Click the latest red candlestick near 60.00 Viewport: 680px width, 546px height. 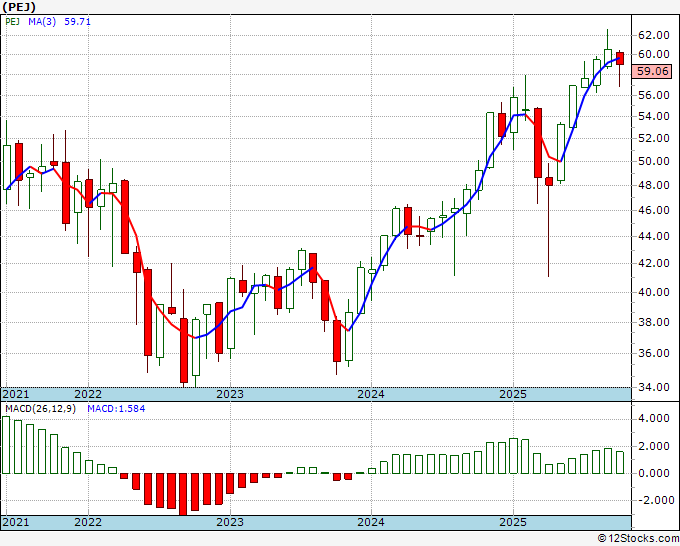pos(620,59)
